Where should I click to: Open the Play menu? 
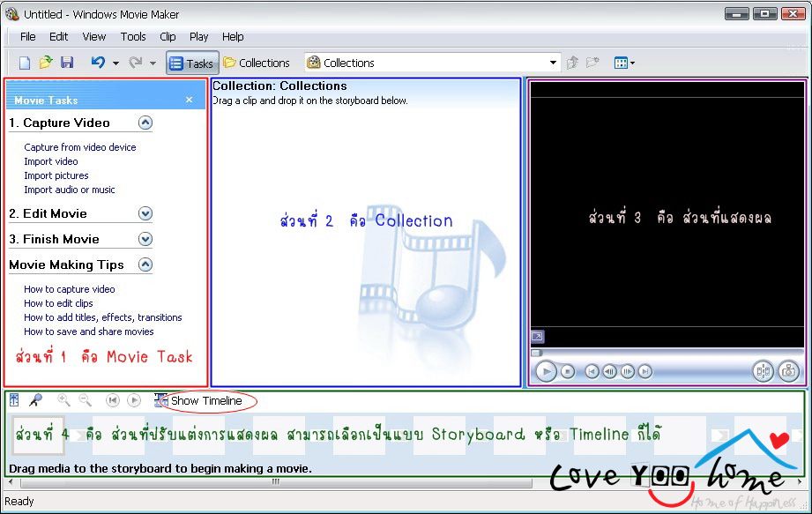pos(199,37)
